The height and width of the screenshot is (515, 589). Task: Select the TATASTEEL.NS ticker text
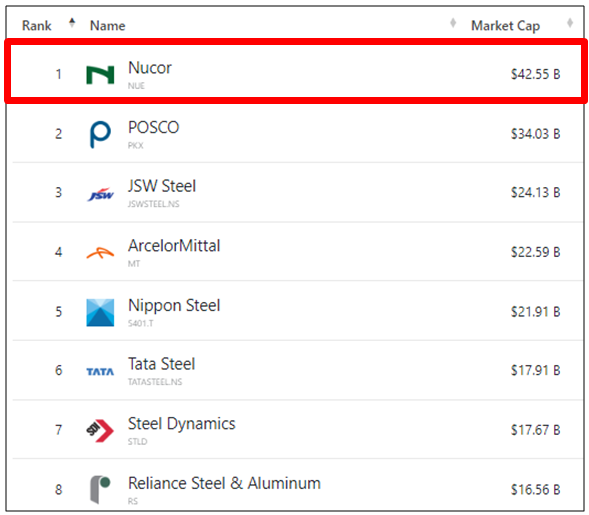155,382
